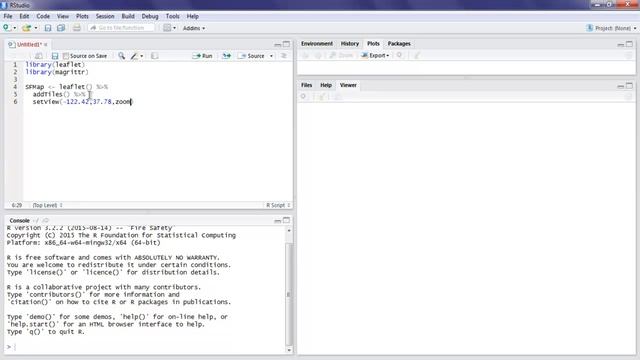Open the Debug menu
This screenshot has height=360, width=640.
150,16
